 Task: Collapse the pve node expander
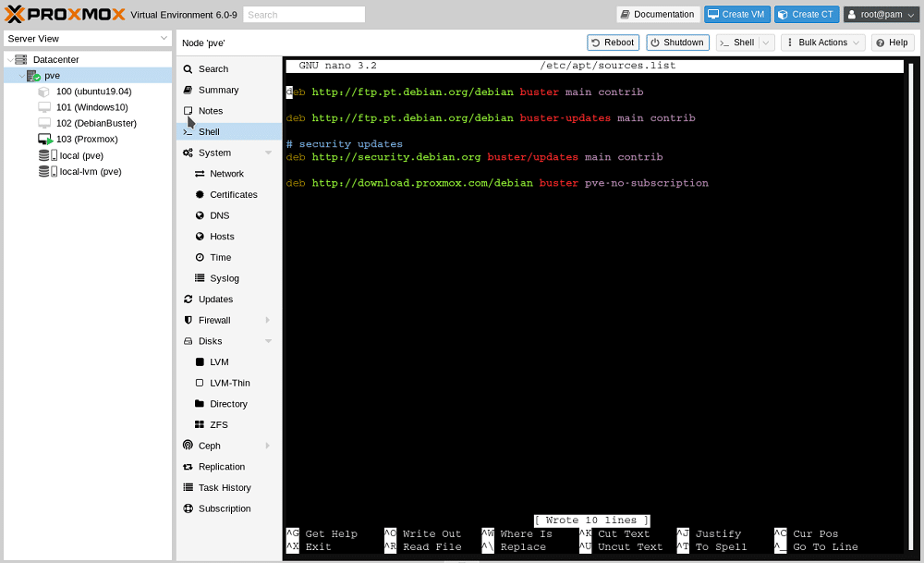click(x=22, y=76)
